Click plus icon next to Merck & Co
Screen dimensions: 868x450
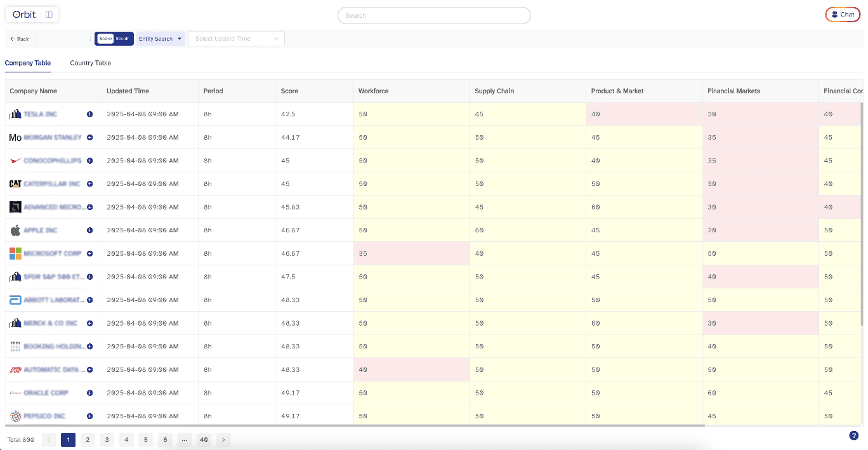click(90, 323)
